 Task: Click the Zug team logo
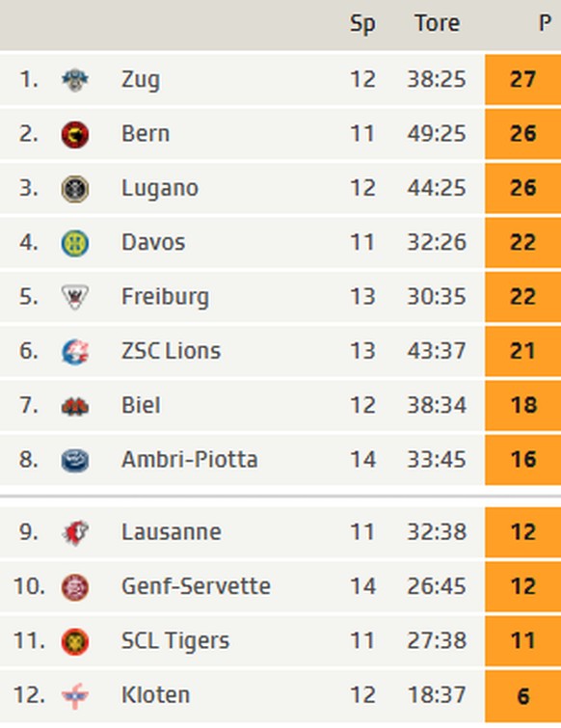point(75,80)
